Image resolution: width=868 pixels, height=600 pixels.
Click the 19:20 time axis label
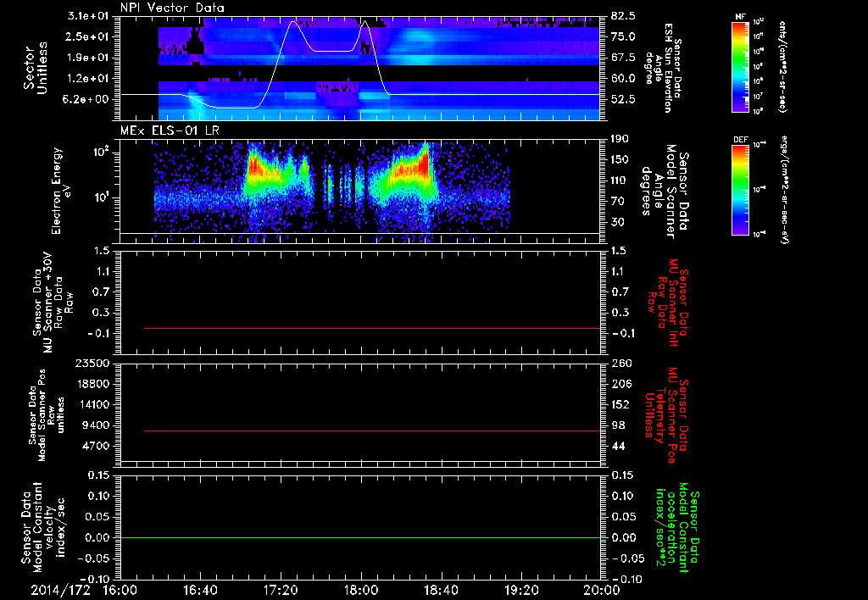(521, 590)
